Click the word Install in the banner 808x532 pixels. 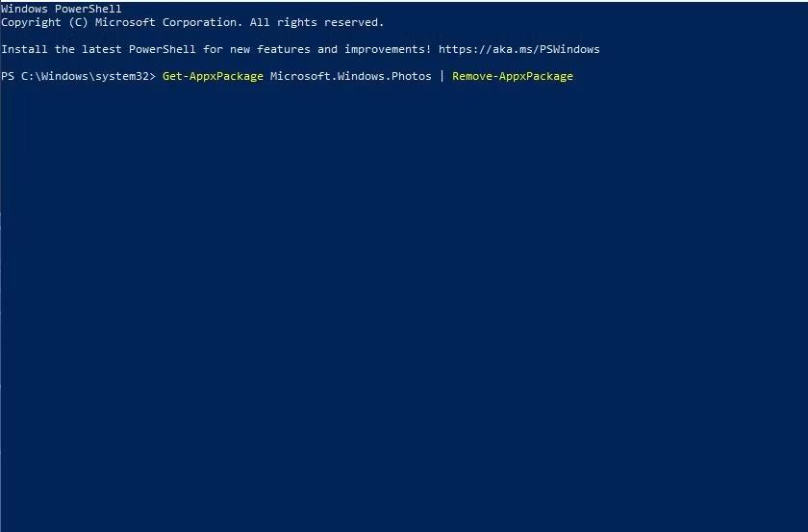coord(24,49)
